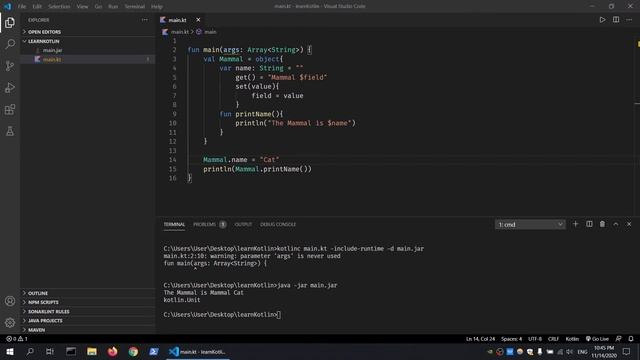This screenshot has height=360, width=640.
Task: Change encoding via UTF-8 status item
Action: 535,339
